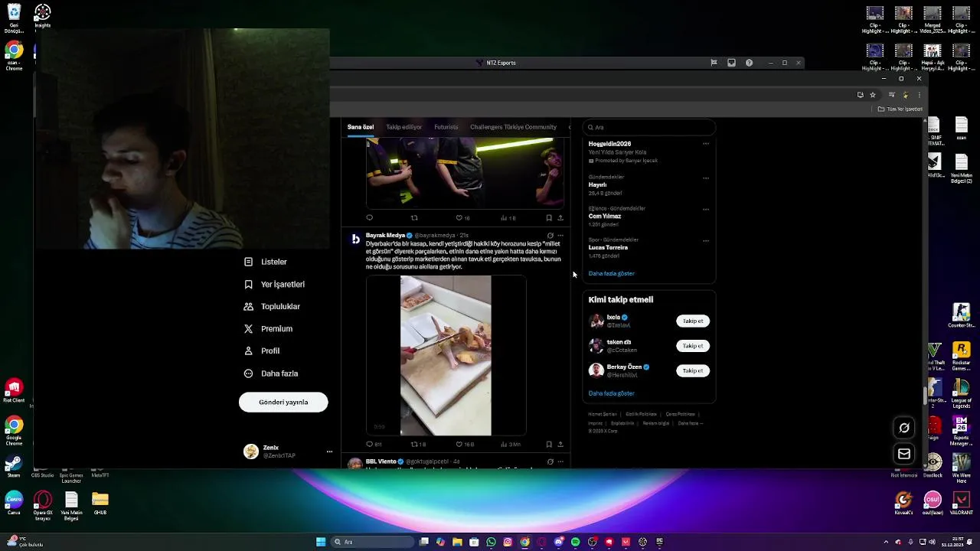Open Instagram from the taskbar

click(508, 542)
